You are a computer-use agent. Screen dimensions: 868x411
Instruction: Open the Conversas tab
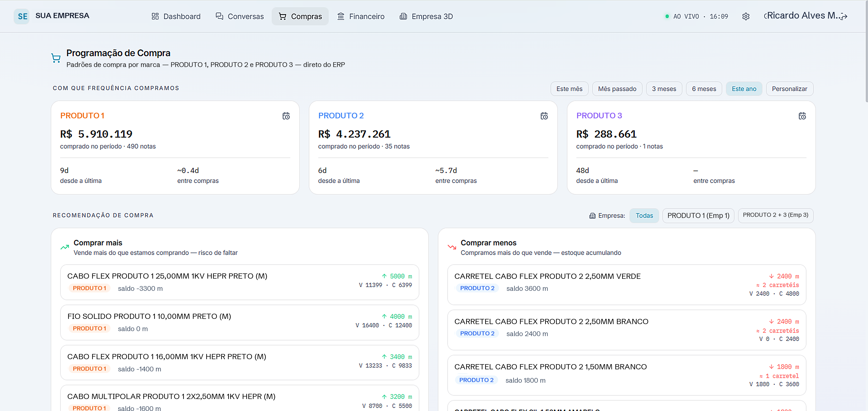click(x=240, y=17)
